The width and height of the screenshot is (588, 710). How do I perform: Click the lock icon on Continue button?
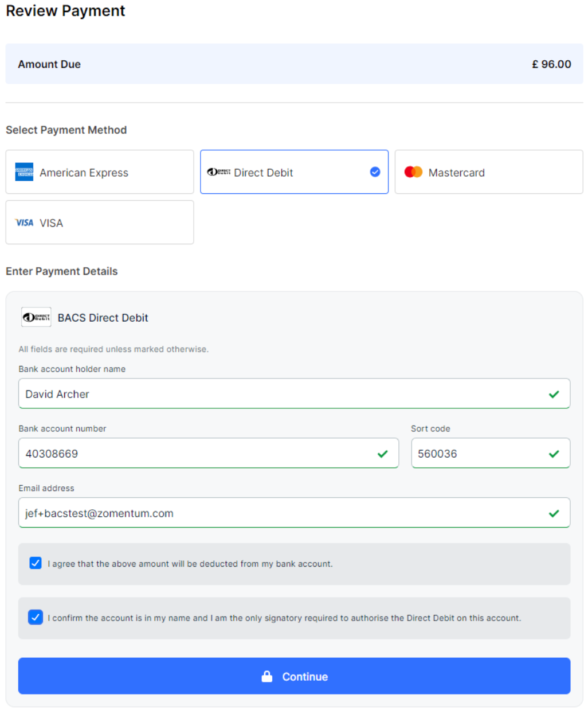267,677
